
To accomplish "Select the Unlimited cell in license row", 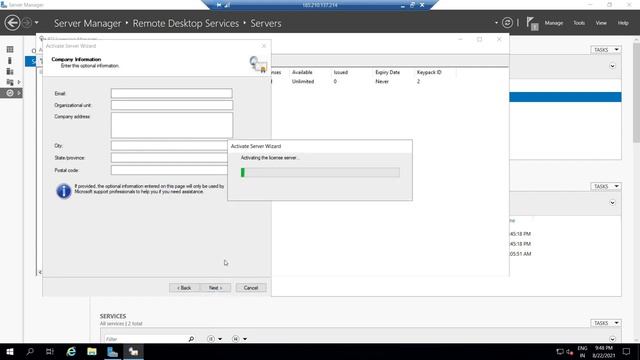I will click(303, 82).
